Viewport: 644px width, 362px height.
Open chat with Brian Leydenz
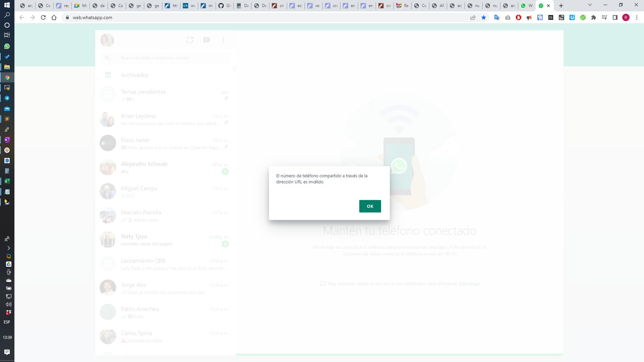click(165, 119)
